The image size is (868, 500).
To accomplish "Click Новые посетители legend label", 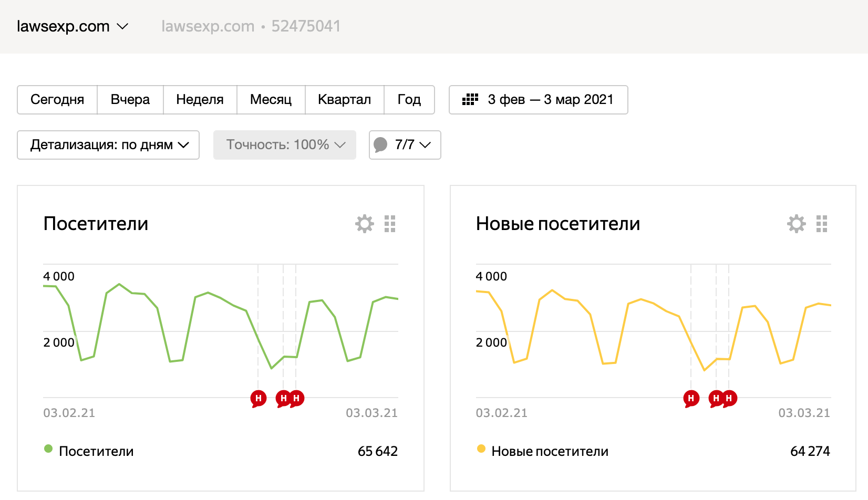I will coord(550,451).
